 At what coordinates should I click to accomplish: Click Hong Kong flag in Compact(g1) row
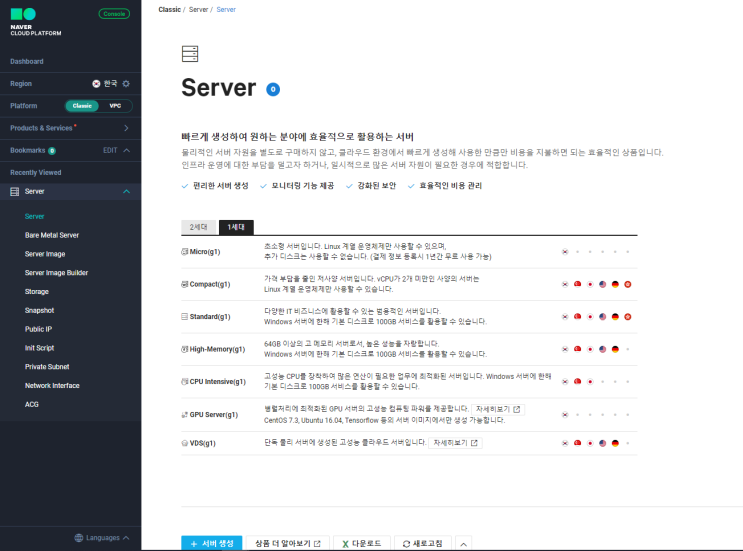coord(628,284)
